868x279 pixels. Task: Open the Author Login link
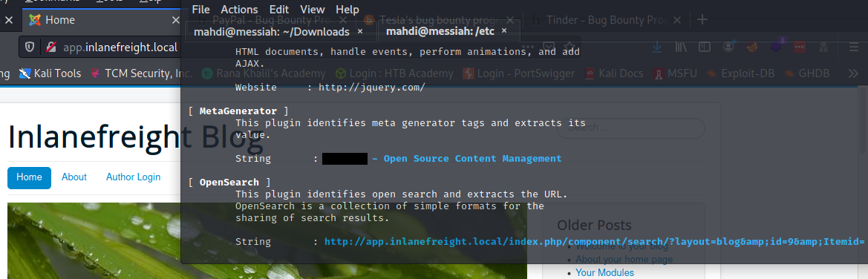[x=134, y=177]
